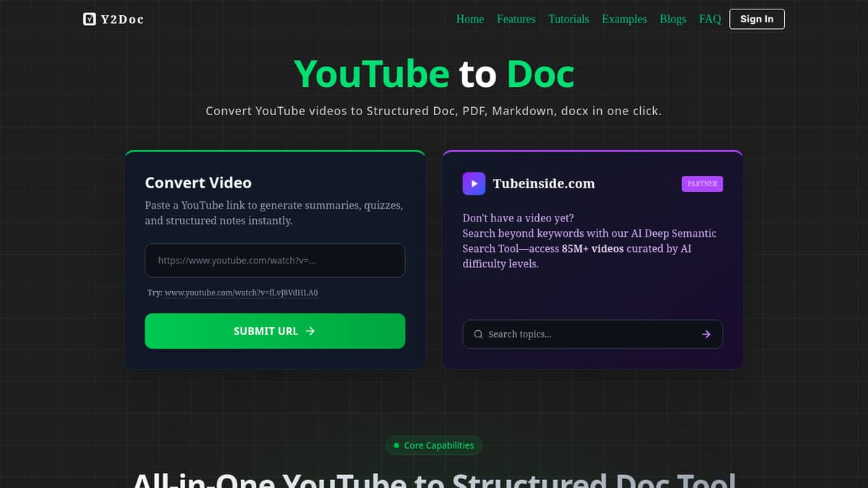Image resolution: width=868 pixels, height=488 pixels.
Task: Click the Tubeinside purple play icon
Action: [x=475, y=183]
